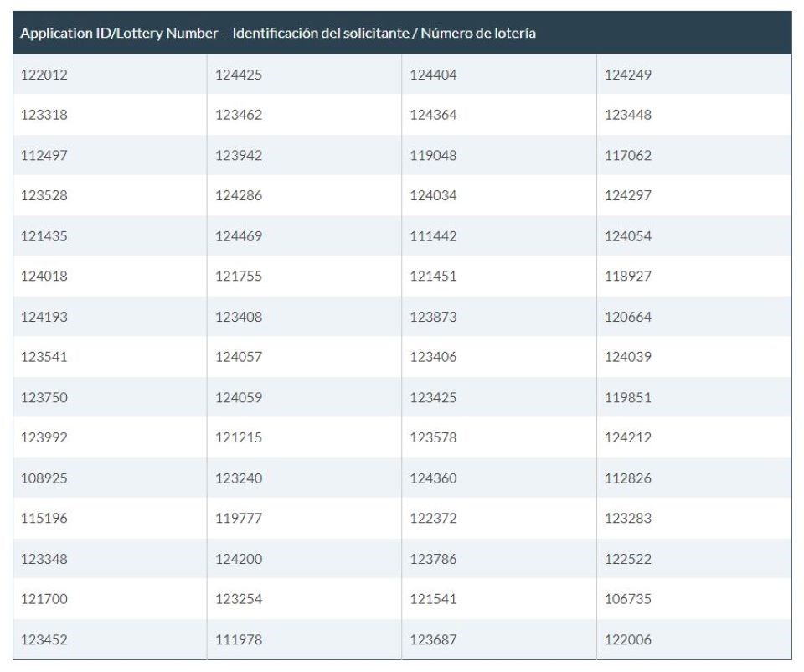
Task: Select lottery number 123448
Action: pos(627,115)
